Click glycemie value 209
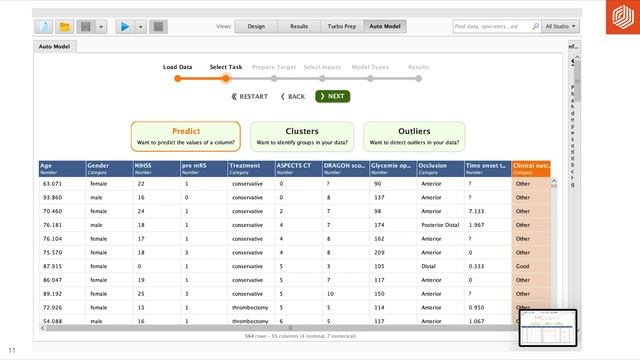 [x=379, y=253]
